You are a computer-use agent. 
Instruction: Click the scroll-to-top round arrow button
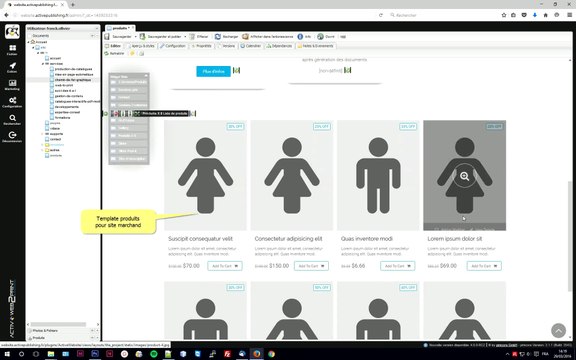pos(558,330)
